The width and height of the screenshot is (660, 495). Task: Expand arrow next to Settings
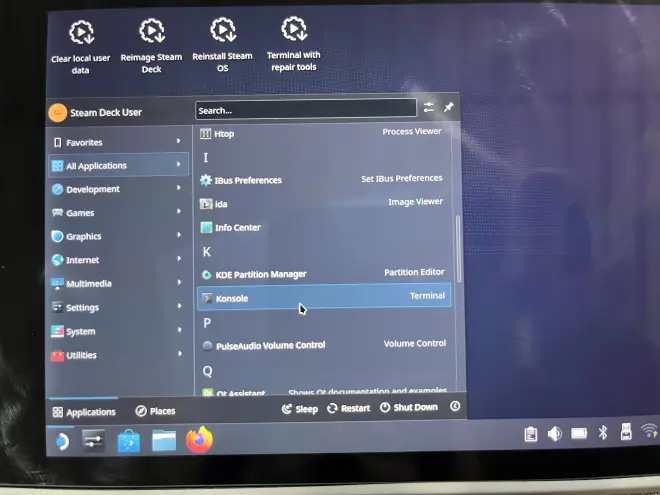(x=180, y=306)
